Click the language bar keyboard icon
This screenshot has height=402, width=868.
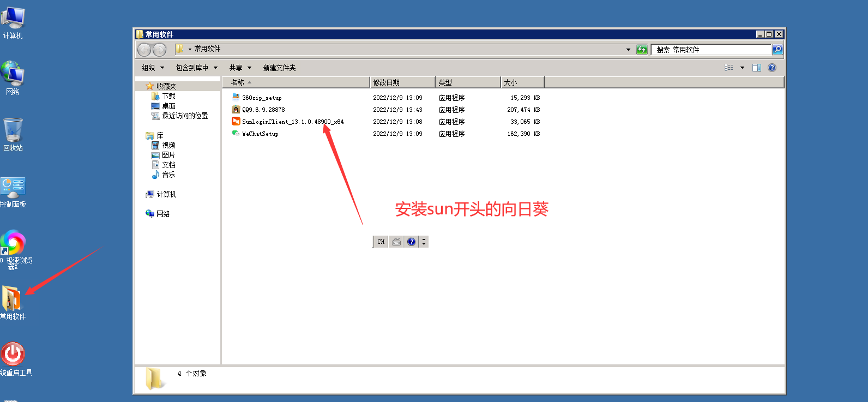[396, 242]
